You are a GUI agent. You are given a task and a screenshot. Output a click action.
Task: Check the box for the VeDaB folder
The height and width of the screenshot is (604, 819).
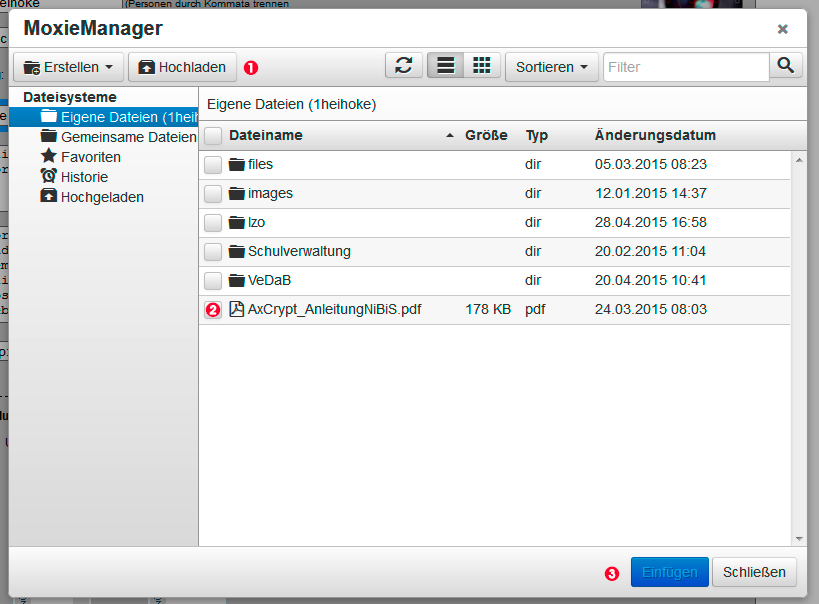point(213,281)
